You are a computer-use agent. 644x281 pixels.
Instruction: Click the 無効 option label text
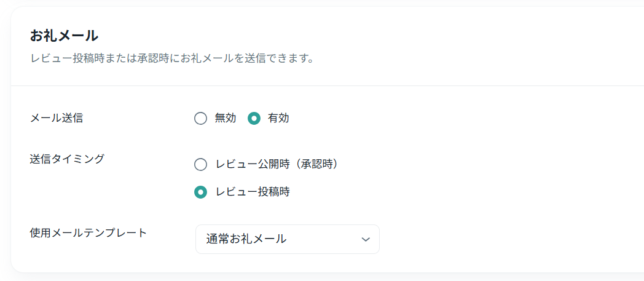point(226,119)
